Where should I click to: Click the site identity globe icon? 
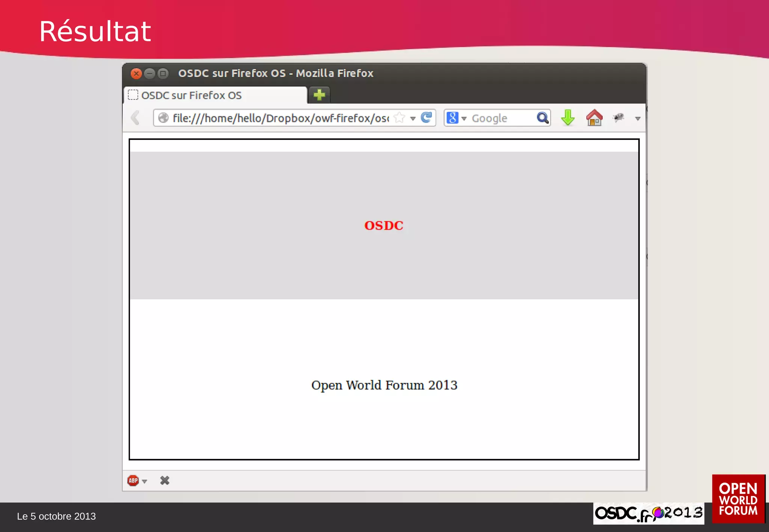pyautogui.click(x=163, y=118)
